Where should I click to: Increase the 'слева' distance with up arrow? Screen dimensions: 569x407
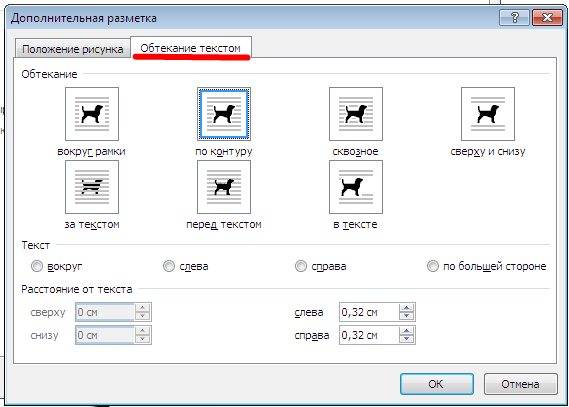[406, 308]
